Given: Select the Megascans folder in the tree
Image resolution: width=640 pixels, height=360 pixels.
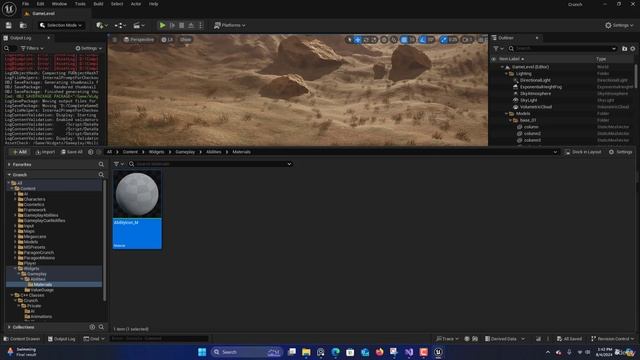Looking at the screenshot, I should point(35,237).
